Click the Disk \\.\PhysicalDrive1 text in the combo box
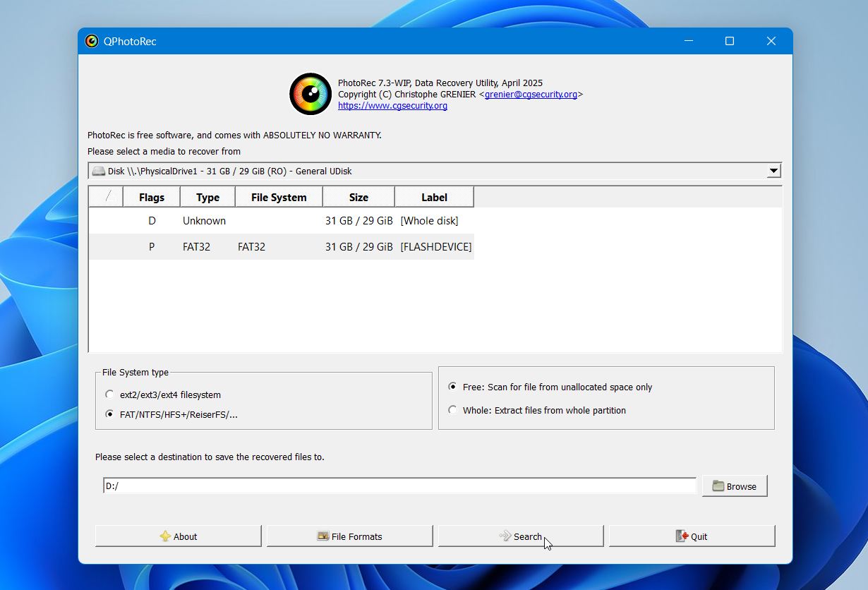Image resolution: width=868 pixels, height=590 pixels. [230, 171]
